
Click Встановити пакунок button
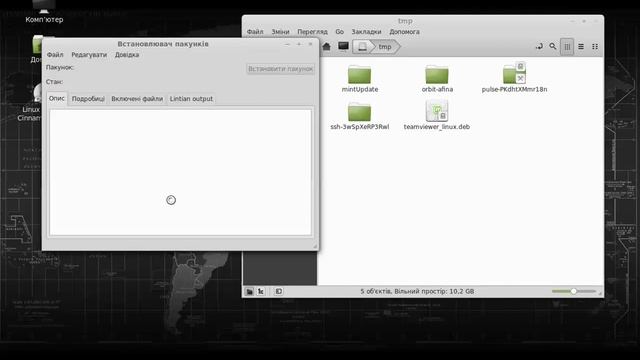(x=280, y=69)
